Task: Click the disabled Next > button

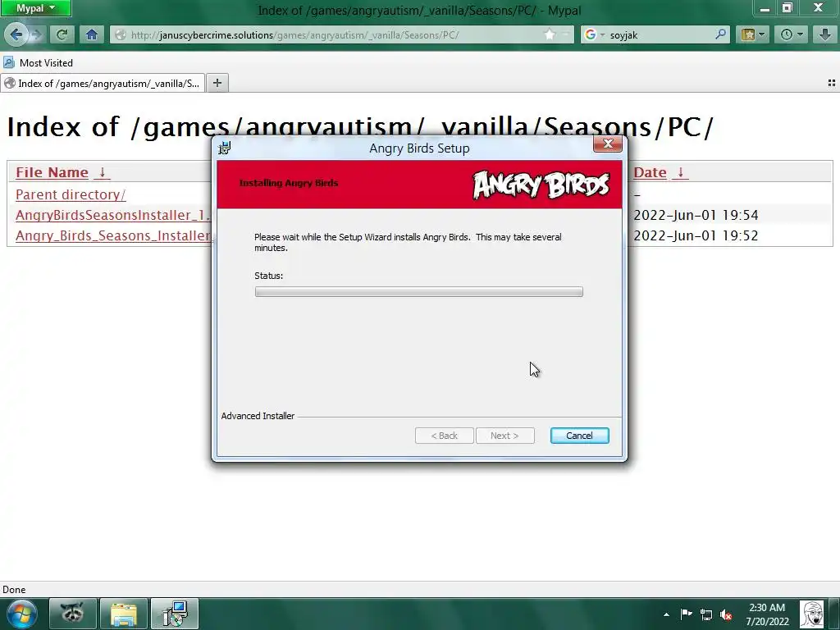Action: (x=504, y=436)
